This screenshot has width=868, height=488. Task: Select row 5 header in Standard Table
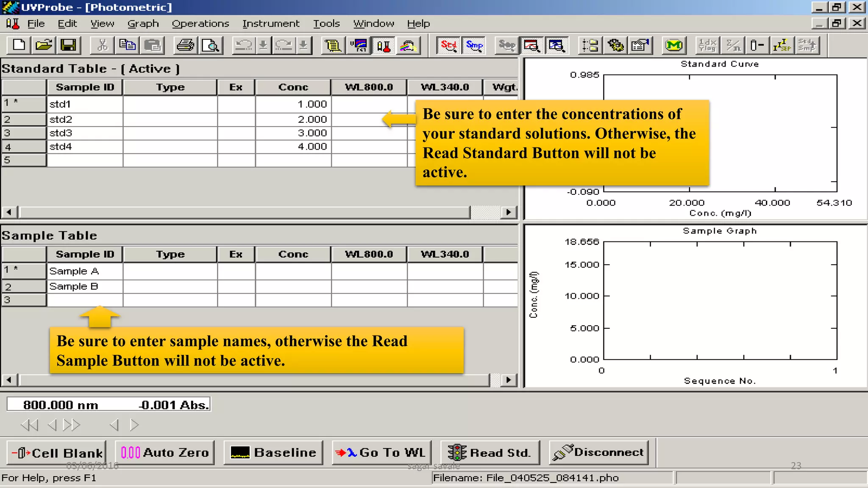pyautogui.click(x=24, y=160)
